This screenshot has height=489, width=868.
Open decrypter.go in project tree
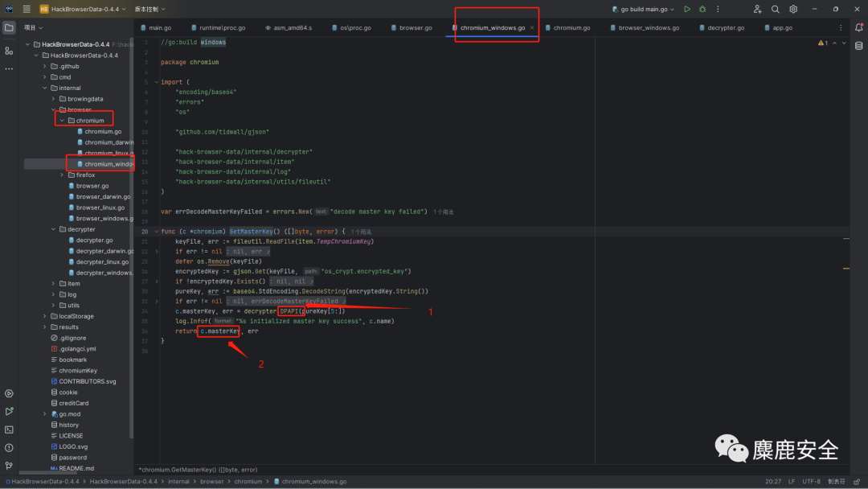[90, 240]
